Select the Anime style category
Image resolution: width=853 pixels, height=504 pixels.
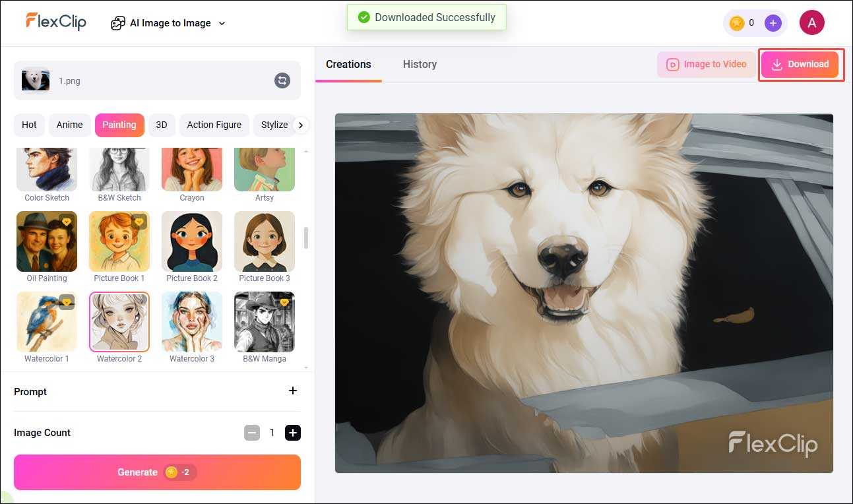69,125
